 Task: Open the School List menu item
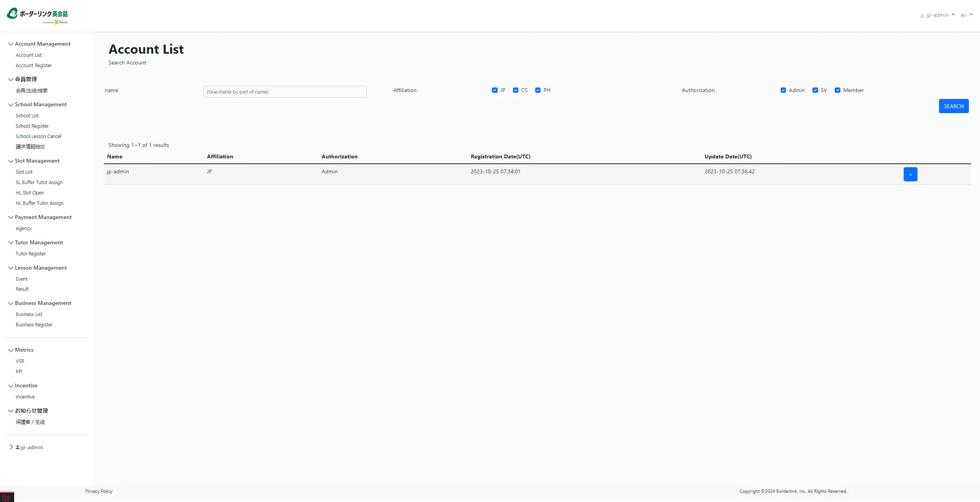(x=27, y=115)
